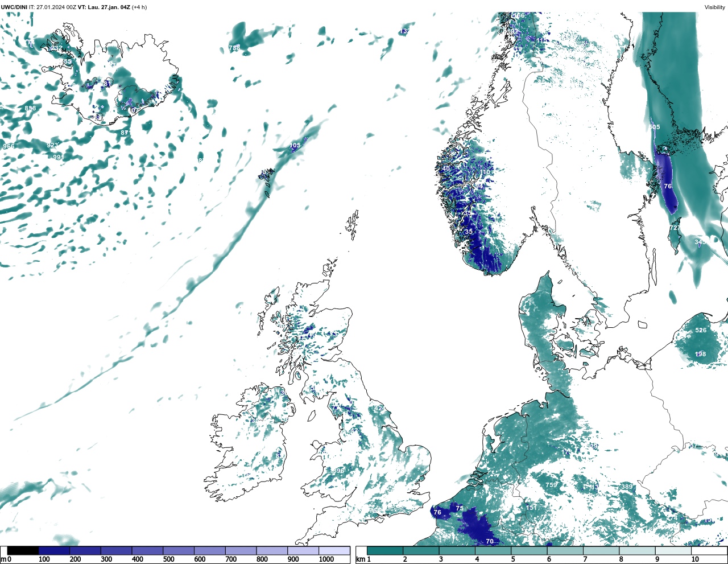Select the 6–7 km legend swatch
Image resolution: width=728 pixels, height=564 pixels.
pyautogui.click(x=564, y=550)
